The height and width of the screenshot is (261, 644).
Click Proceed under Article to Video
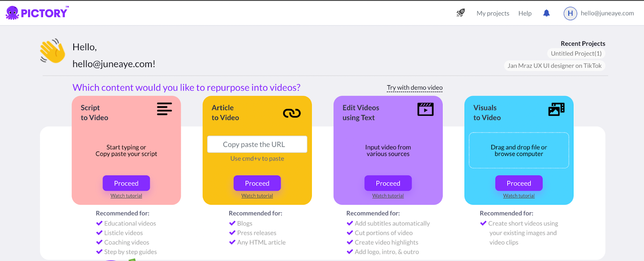[x=257, y=183]
